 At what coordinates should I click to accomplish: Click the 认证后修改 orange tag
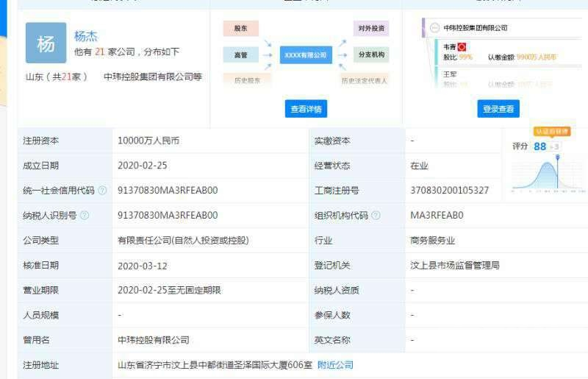551,131
